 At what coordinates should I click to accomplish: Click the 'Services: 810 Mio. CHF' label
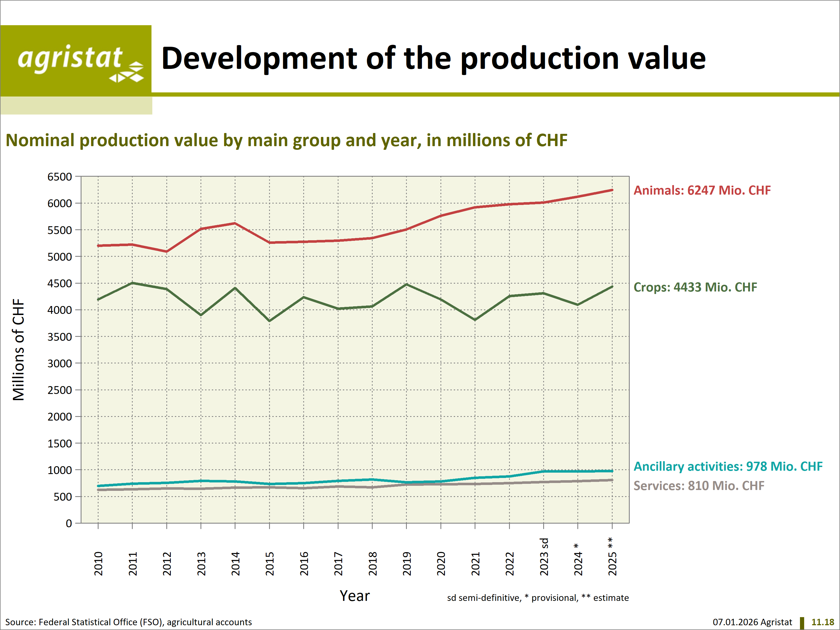click(698, 486)
